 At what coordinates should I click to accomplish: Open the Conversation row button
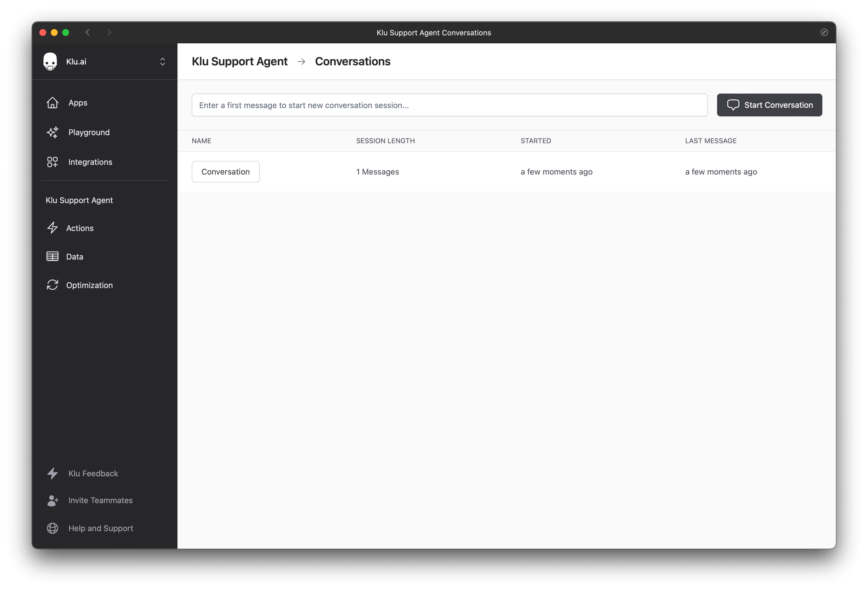(x=226, y=172)
